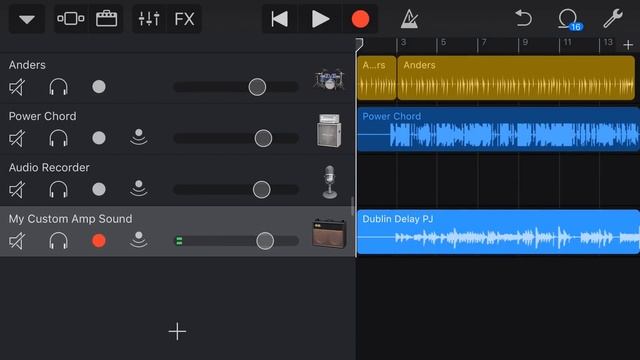Undo the last action

523,18
